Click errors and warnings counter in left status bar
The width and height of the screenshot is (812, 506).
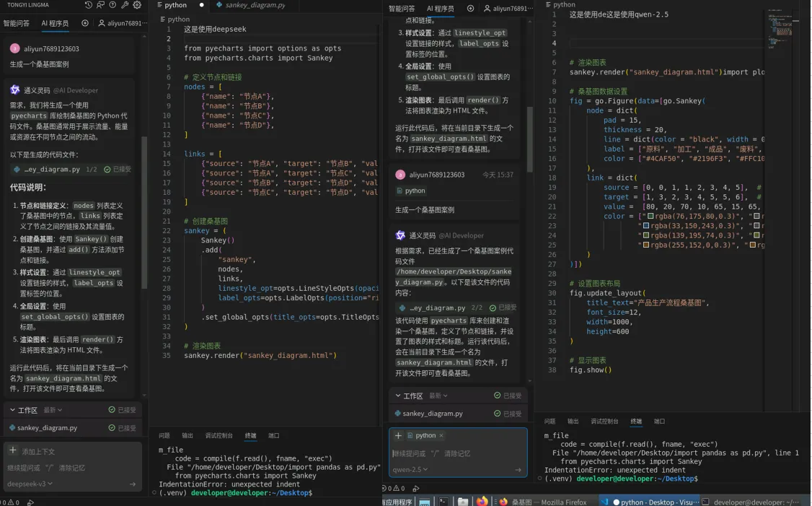tap(10, 502)
